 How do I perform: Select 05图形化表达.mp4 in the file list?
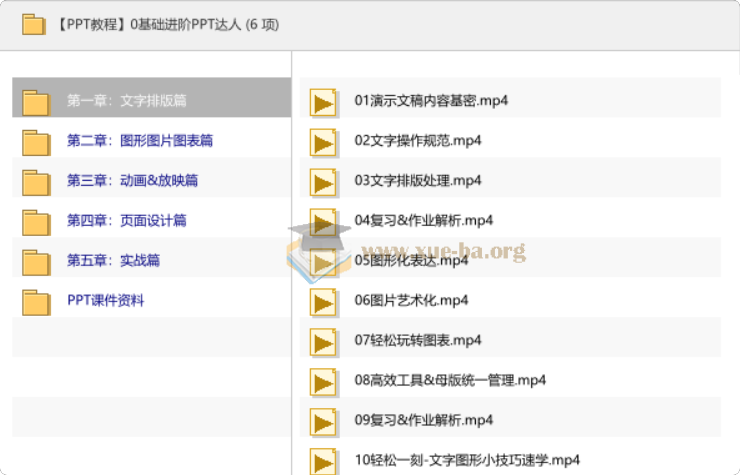click(x=411, y=261)
